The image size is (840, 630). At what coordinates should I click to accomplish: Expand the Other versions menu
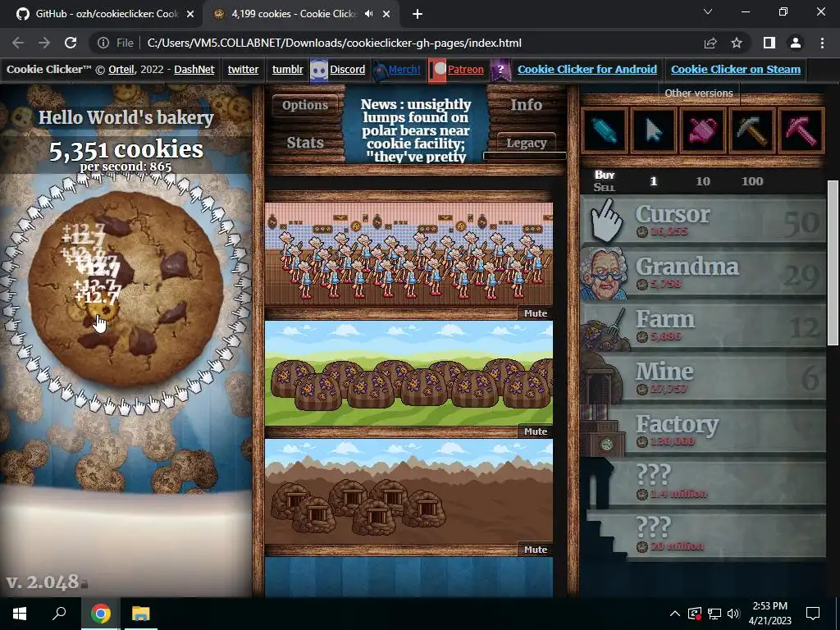click(x=699, y=94)
